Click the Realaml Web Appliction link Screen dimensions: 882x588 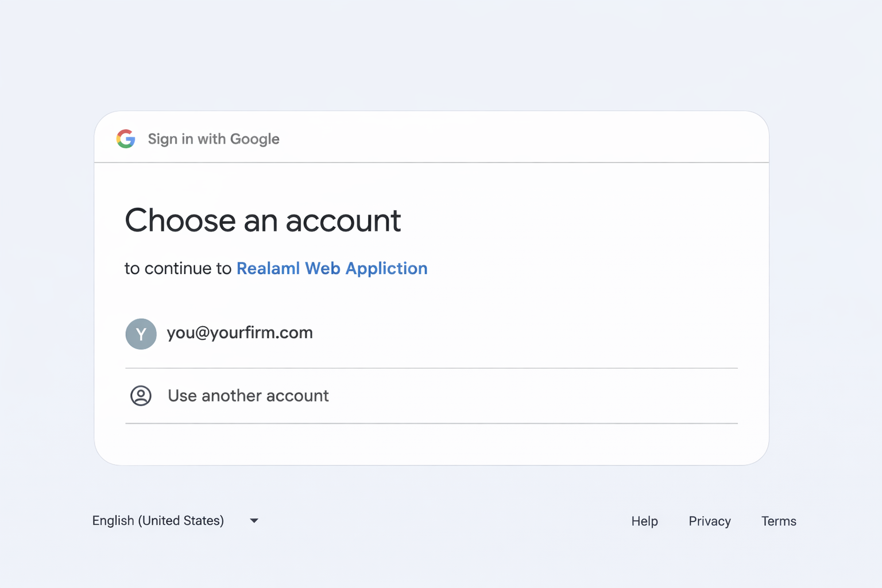(332, 269)
